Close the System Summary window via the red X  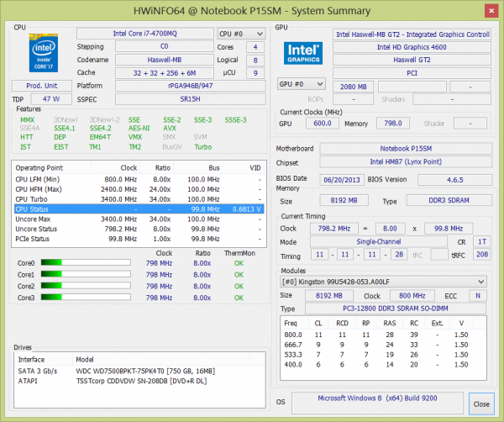(x=491, y=11)
